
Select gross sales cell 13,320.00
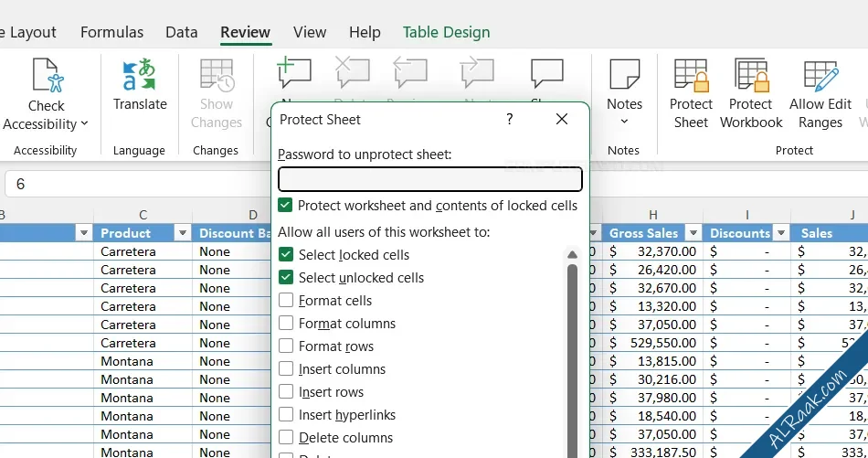pos(653,306)
